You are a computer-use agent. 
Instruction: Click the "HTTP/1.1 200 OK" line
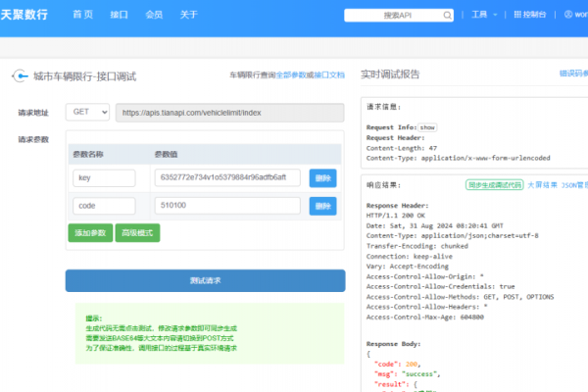coord(396,216)
